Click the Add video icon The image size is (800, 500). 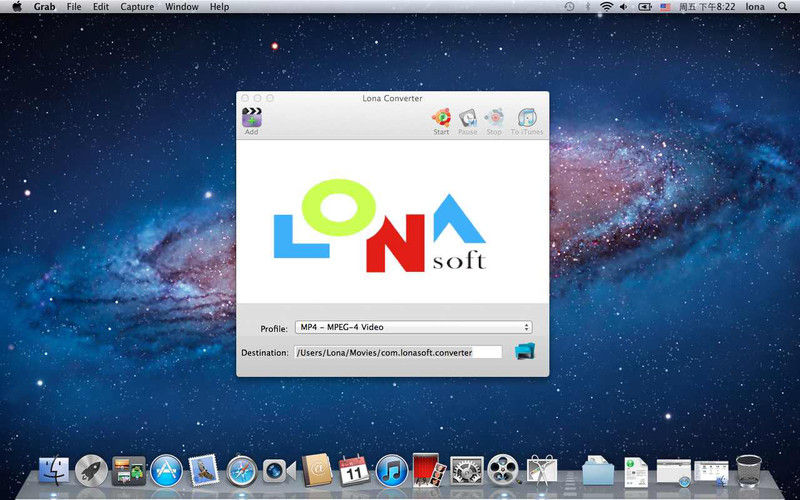click(x=251, y=118)
